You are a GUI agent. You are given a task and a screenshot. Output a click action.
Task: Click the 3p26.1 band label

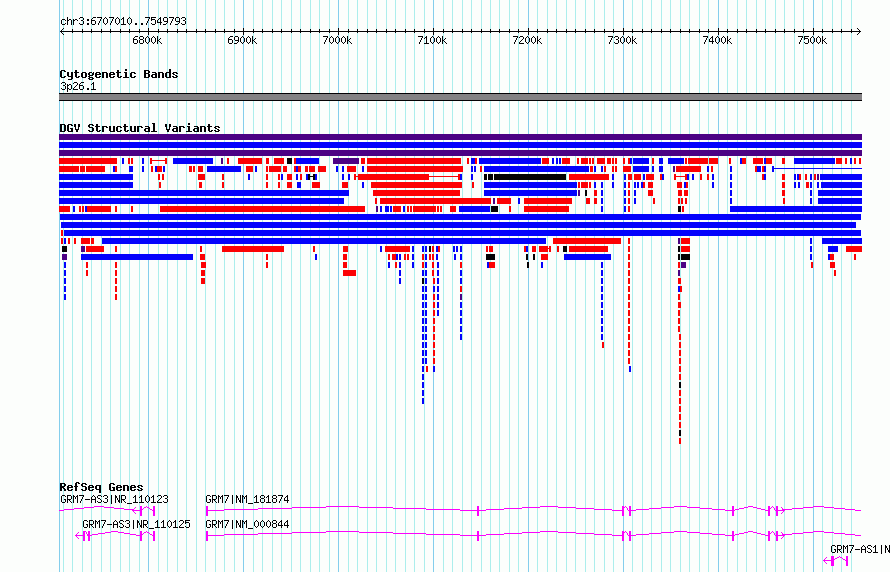point(78,86)
